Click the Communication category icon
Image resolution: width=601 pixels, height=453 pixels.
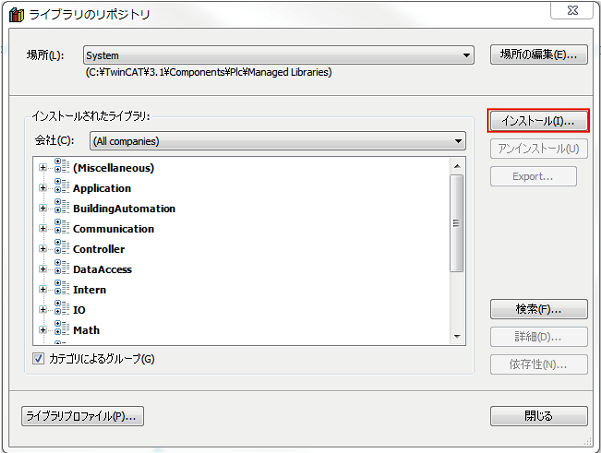61,228
